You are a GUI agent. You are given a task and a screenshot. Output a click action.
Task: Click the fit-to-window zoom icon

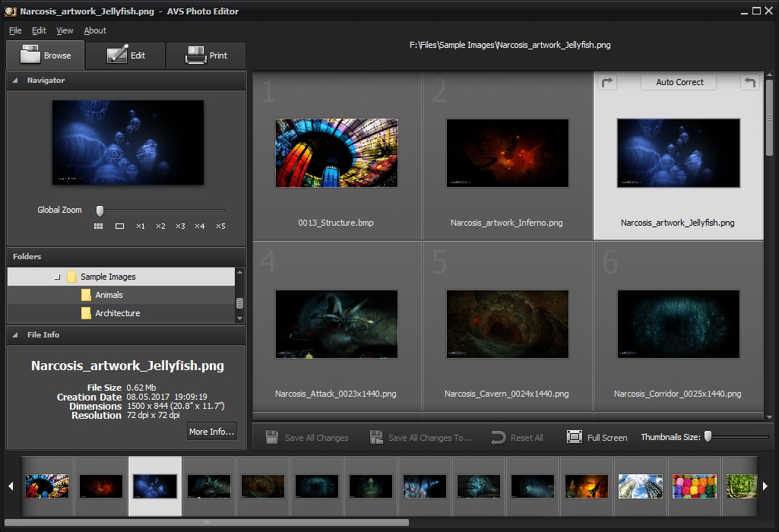119,226
